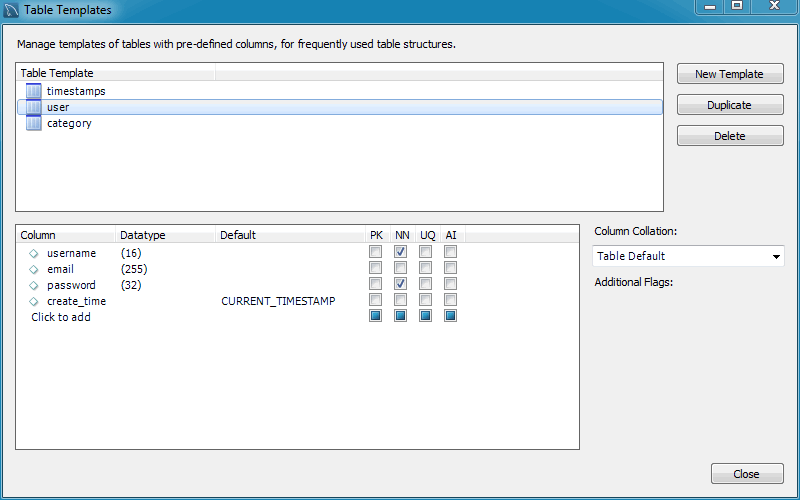This screenshot has width=800, height=500.
Task: Click the user template table icon
Action: click(34, 107)
